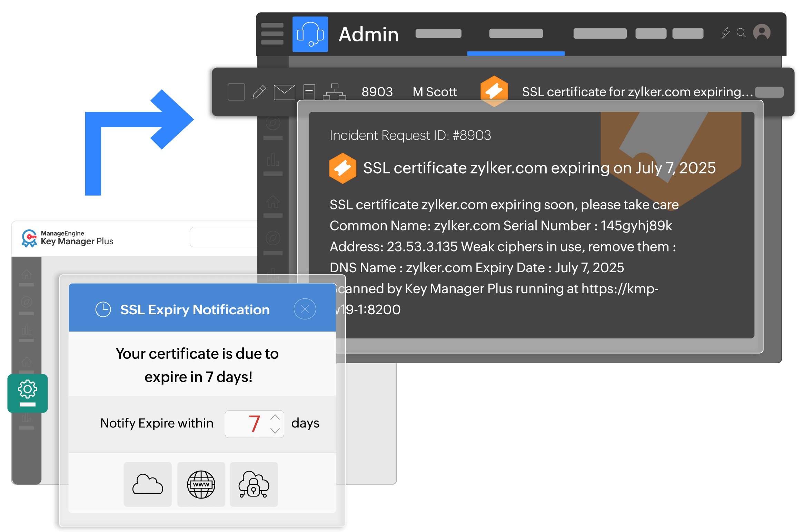Click the www globe icon button

pos(201,484)
